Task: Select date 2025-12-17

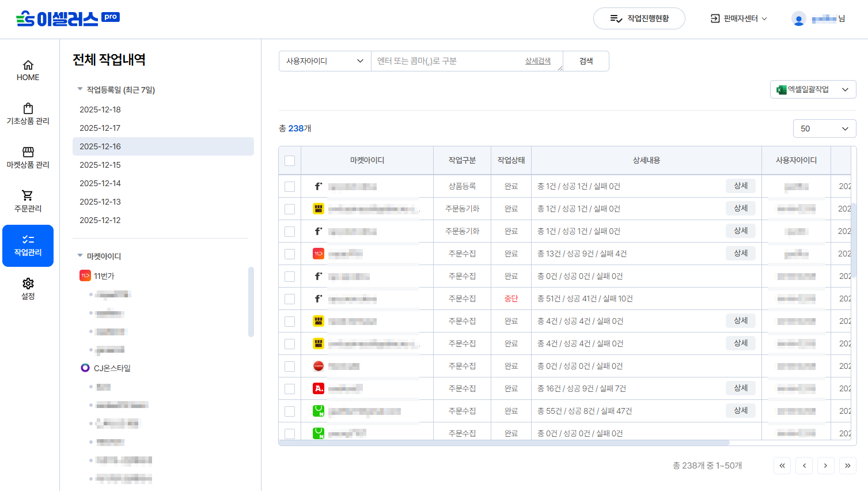Action: pyautogui.click(x=163, y=128)
